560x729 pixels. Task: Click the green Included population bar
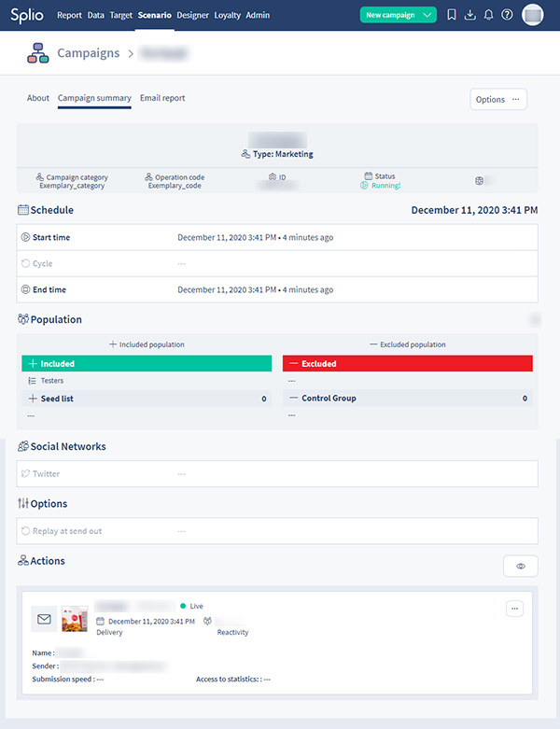(146, 363)
